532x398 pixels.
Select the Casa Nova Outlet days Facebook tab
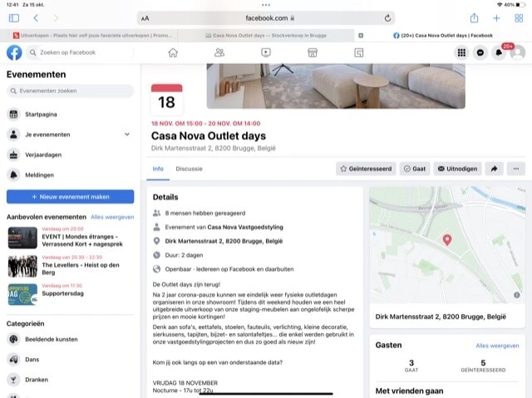pyautogui.click(x=443, y=36)
